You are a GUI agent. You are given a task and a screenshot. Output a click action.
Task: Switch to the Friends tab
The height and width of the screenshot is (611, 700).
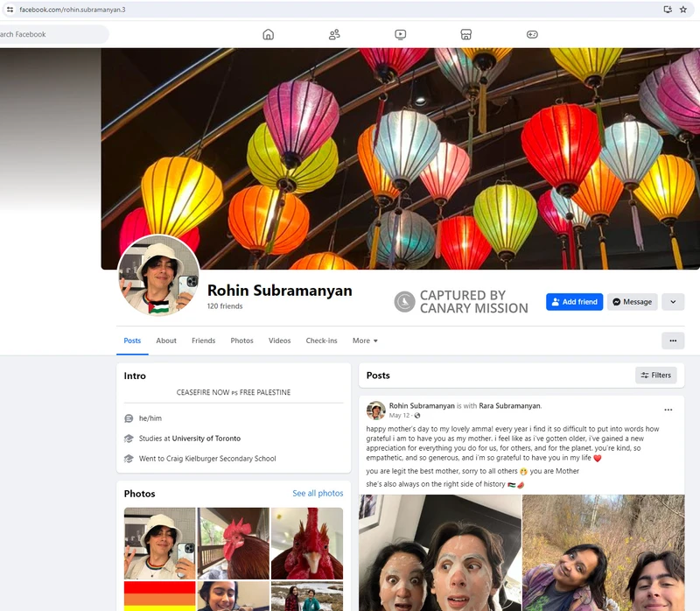pos(204,341)
